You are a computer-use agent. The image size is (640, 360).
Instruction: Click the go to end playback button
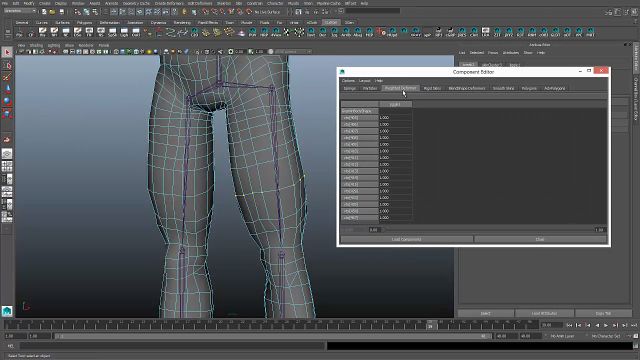pos(634,325)
